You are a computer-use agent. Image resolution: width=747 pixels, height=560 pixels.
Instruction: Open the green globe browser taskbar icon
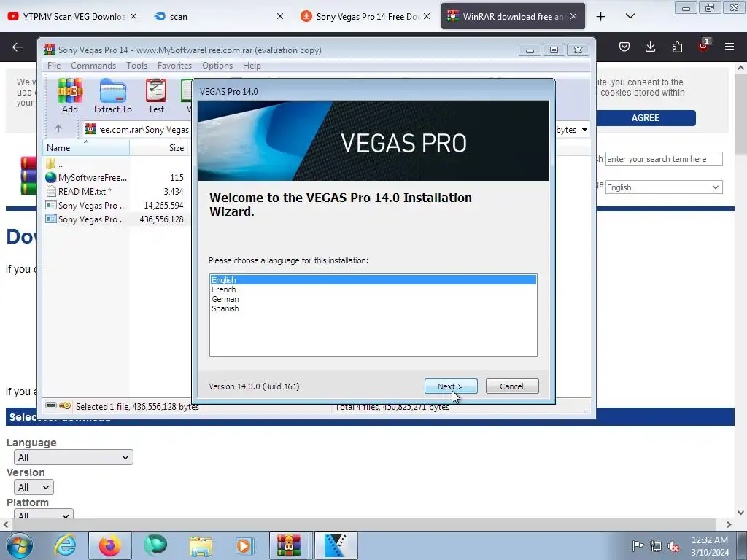pos(155,545)
